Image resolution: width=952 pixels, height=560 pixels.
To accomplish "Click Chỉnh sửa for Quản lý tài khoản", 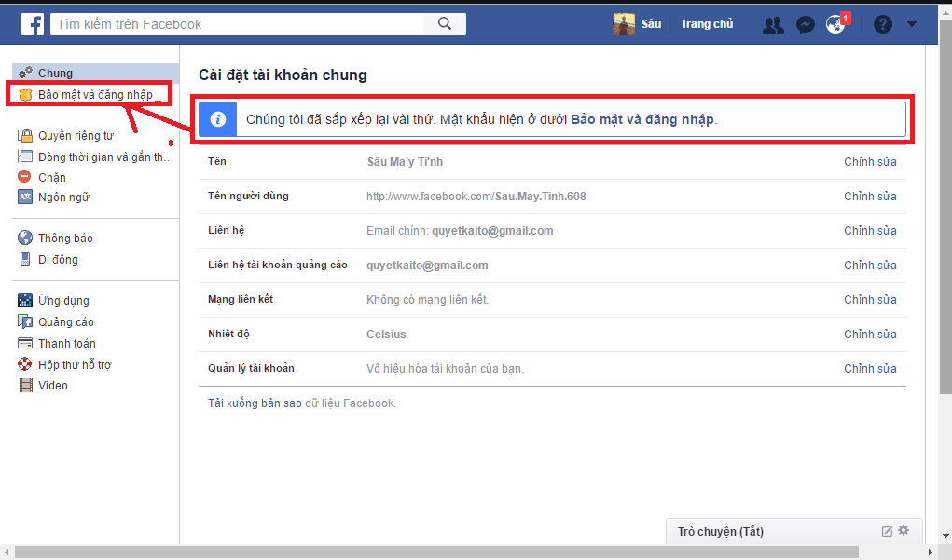I will pyautogui.click(x=870, y=369).
